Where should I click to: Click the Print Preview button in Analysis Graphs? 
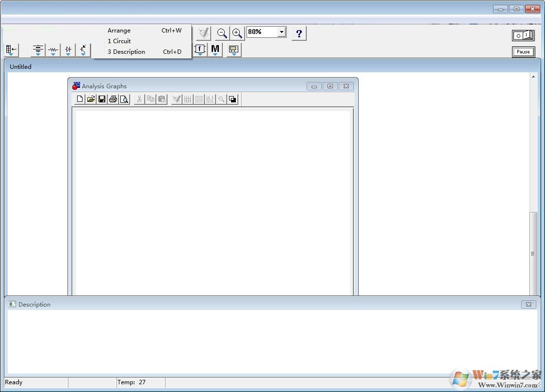124,99
